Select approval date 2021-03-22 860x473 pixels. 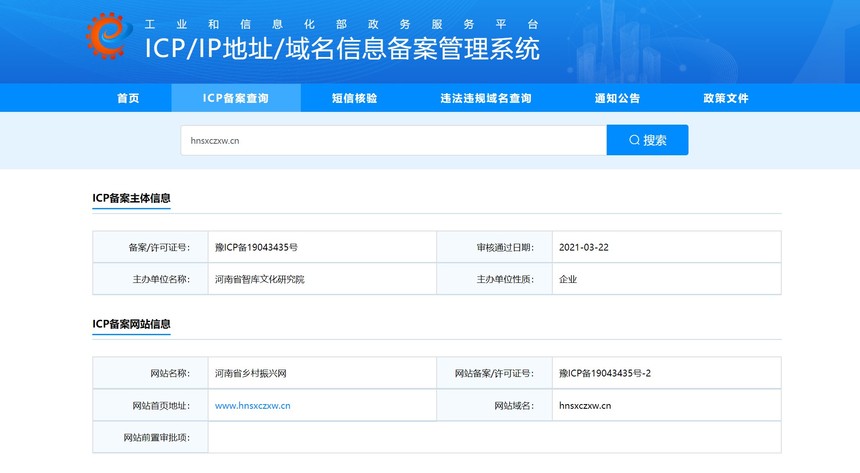pyautogui.click(x=584, y=247)
